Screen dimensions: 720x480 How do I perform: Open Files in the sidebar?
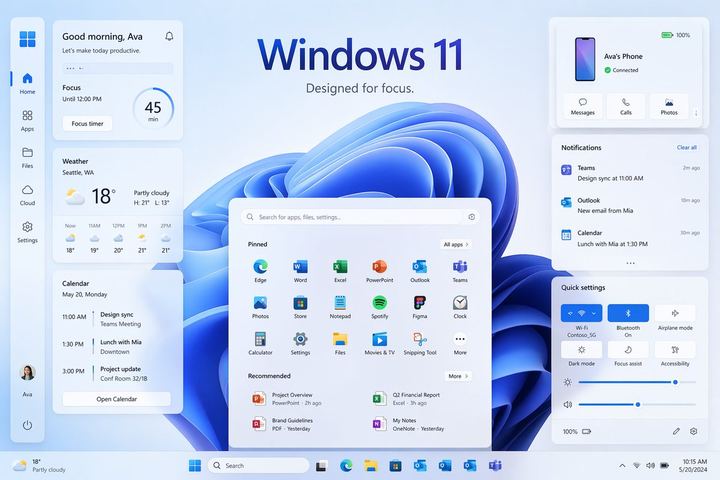tap(27, 158)
